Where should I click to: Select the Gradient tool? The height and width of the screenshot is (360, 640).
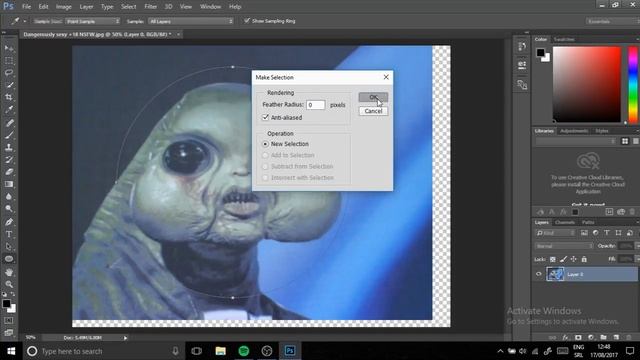[9, 184]
